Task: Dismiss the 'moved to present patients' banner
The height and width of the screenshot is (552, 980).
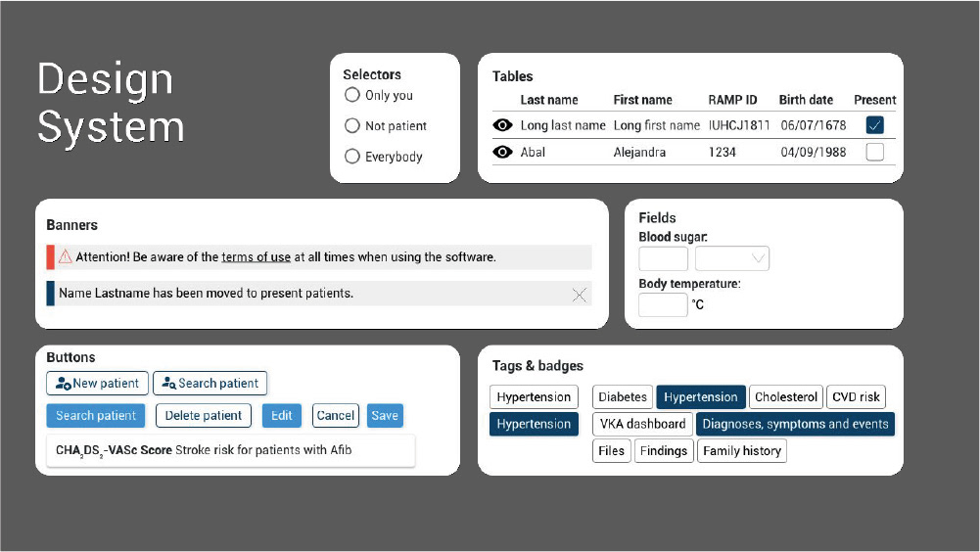Action: click(580, 295)
